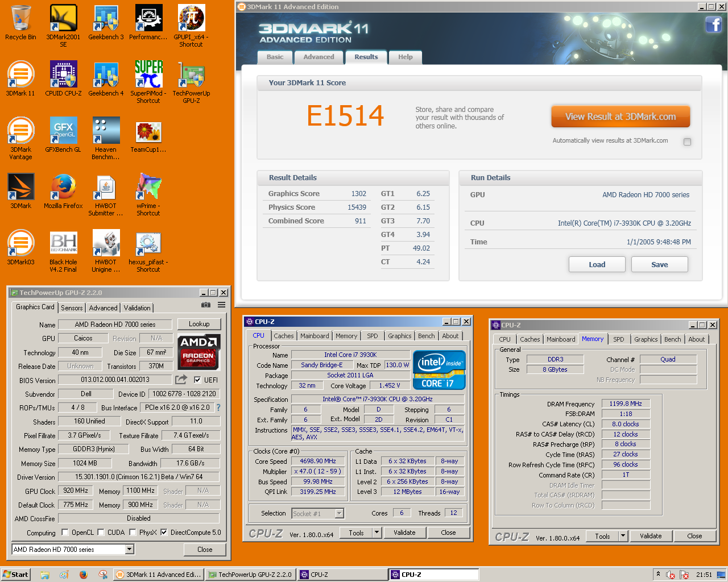Click the Facebook icon in 3DMark 11
The image size is (728, 582).
(x=713, y=24)
